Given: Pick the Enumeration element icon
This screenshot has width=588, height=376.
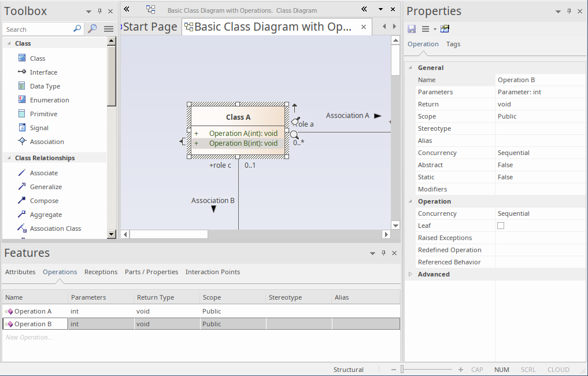Looking at the screenshot, I should 22,100.
